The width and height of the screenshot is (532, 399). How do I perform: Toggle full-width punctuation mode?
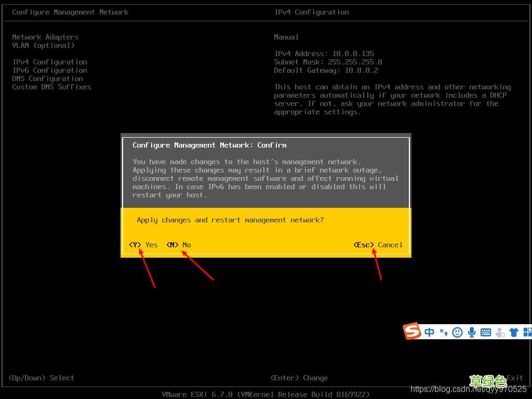tap(443, 332)
